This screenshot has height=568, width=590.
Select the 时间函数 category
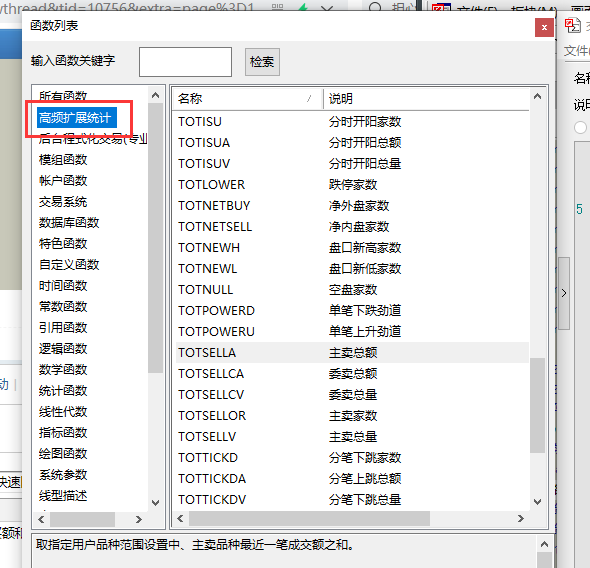(63, 286)
